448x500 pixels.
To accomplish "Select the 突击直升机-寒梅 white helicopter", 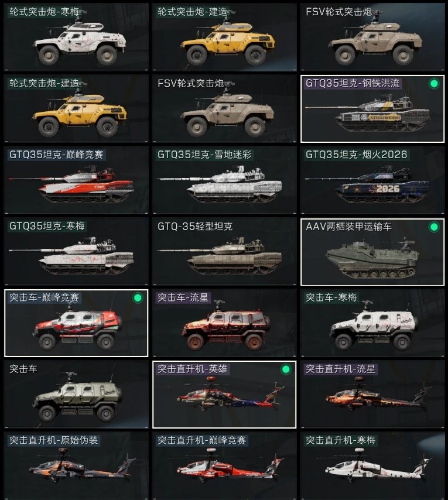I will tap(372, 466).
